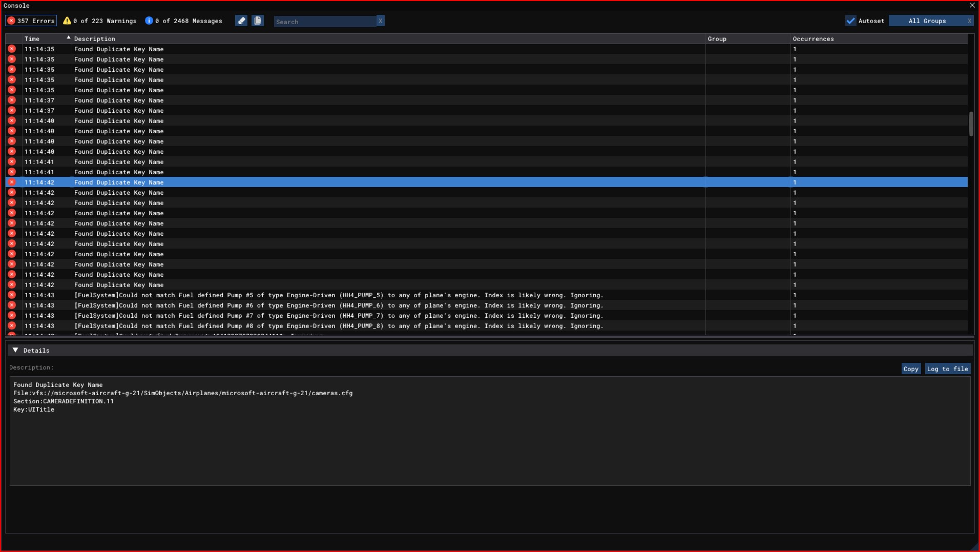Click error icon on the HH4_PUMP_5 row
The height and width of the screenshot is (552, 980).
coord(12,295)
